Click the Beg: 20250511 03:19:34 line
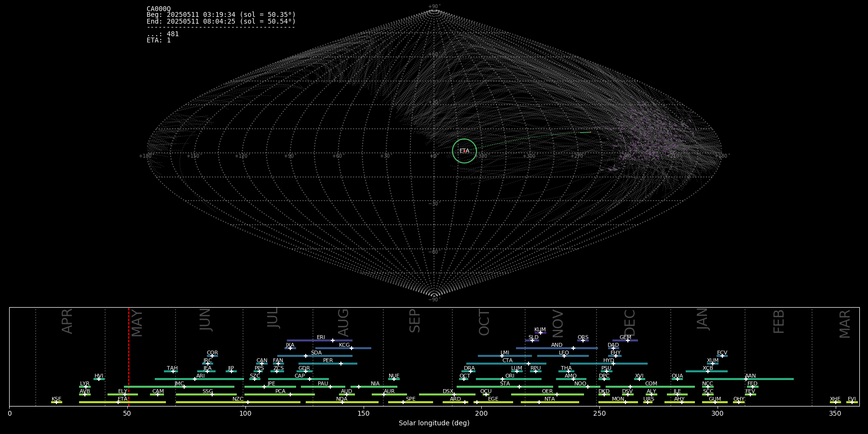Screen dimensions: 868x434 221,15
